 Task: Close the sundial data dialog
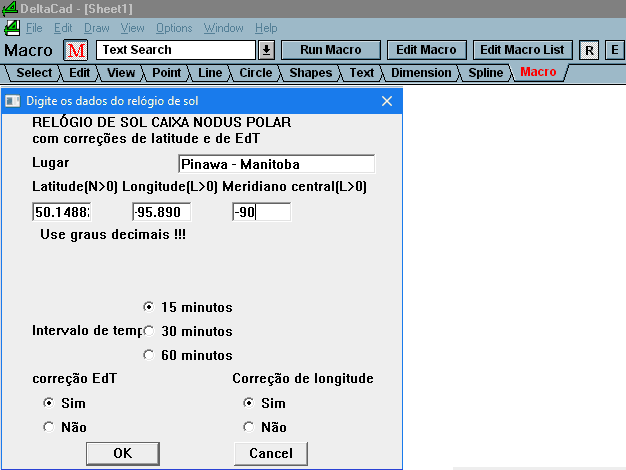pos(388,100)
